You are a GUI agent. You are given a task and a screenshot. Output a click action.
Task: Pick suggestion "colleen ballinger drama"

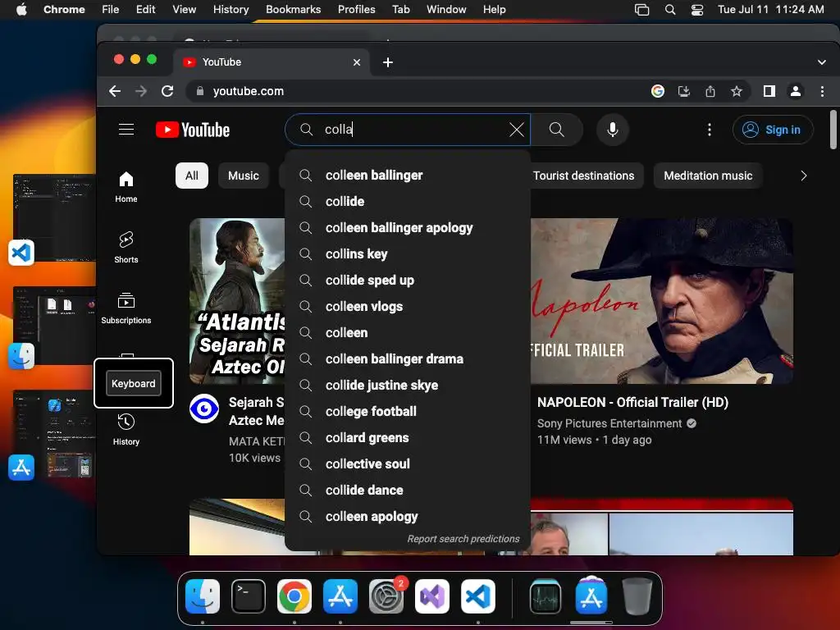[408, 359]
